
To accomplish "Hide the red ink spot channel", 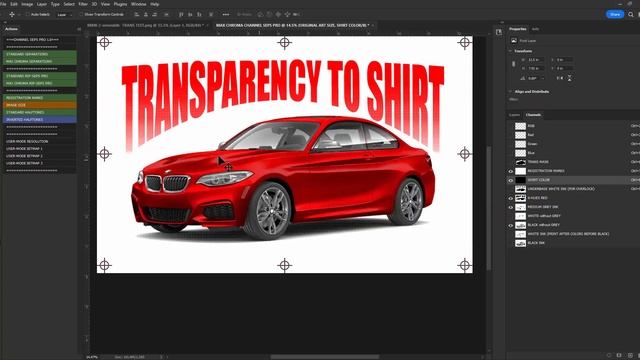I will [x=511, y=198].
